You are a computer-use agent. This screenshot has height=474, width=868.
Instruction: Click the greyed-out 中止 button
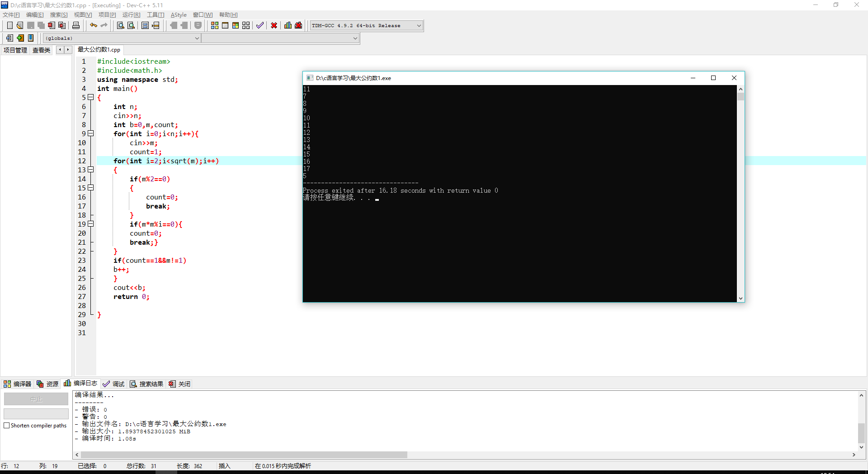click(x=36, y=399)
